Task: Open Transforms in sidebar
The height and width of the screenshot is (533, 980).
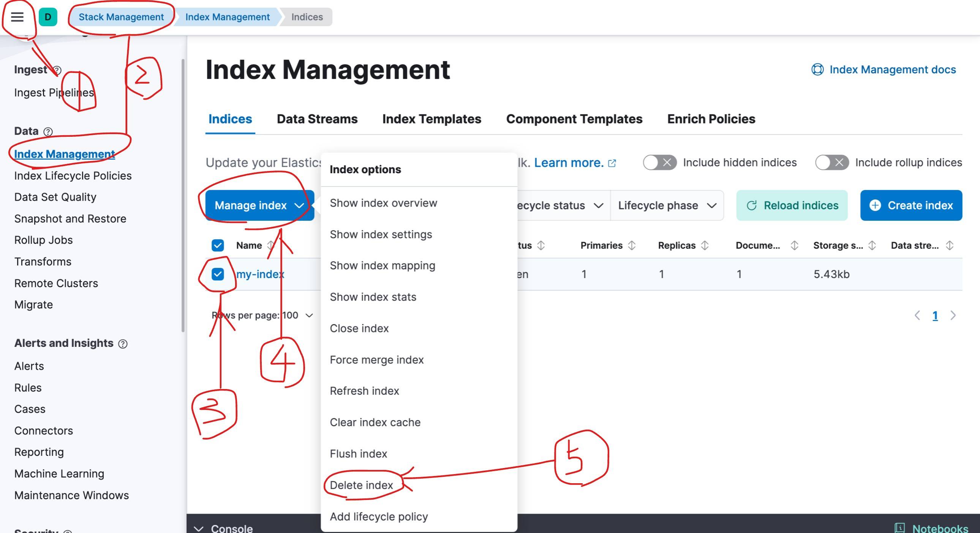Action: pos(43,262)
